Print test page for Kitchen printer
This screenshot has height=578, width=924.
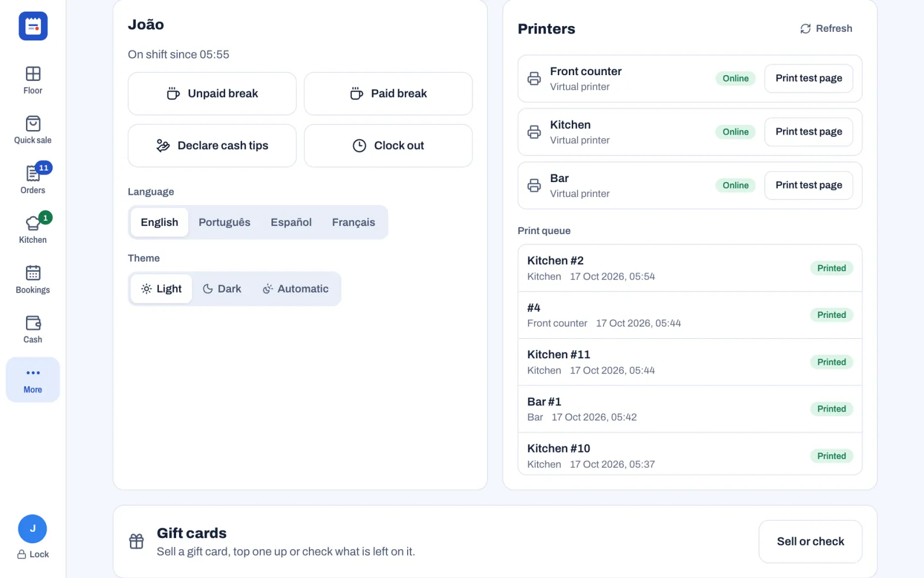[x=808, y=132]
